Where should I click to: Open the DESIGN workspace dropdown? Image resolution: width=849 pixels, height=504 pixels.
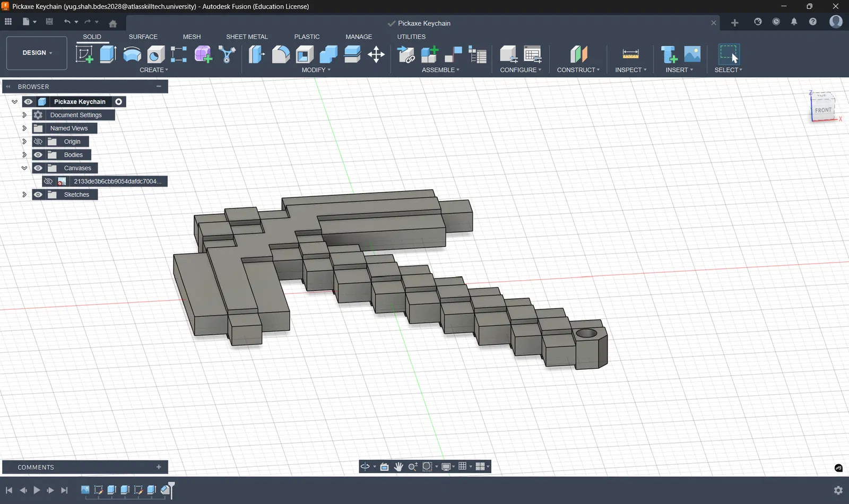tap(37, 53)
